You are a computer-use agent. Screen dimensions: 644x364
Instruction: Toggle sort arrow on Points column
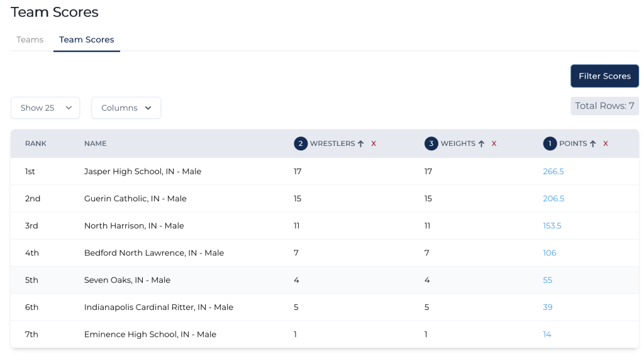tap(592, 144)
